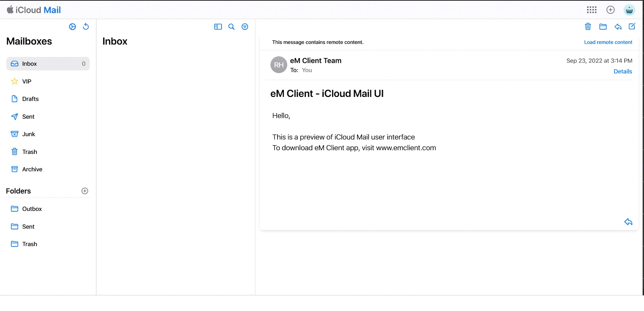Screen dimensions: 644x311
Task: Click the www.emclient.com line in message
Action: click(354, 148)
